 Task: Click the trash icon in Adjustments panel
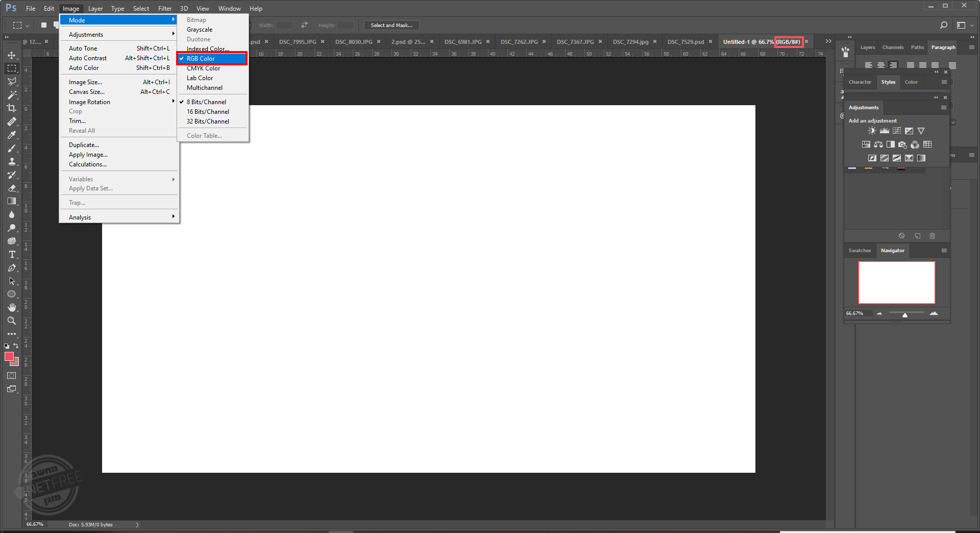[x=933, y=236]
